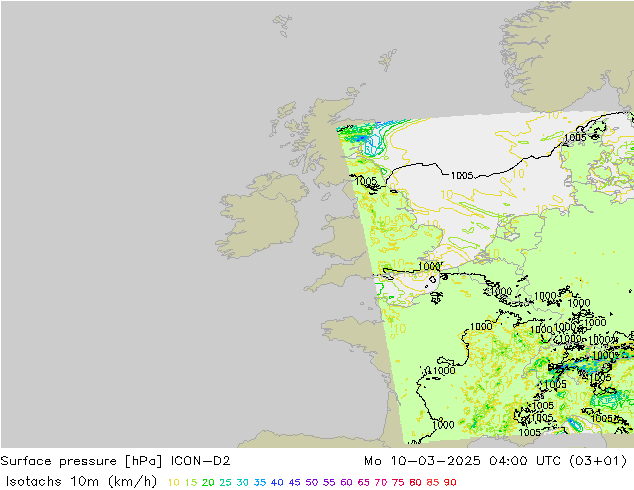
Task: Click the date "Mo 10-03-2025" text
Action: (x=422, y=461)
